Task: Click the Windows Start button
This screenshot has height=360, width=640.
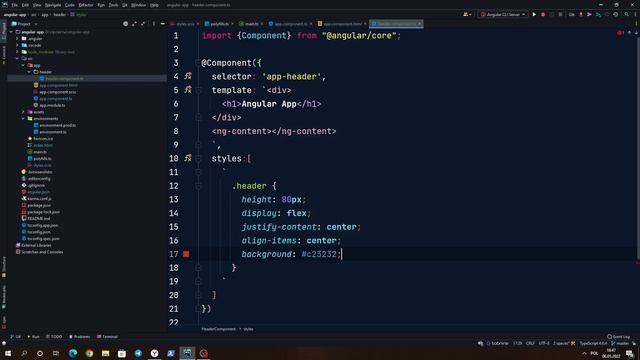Action: (8, 353)
